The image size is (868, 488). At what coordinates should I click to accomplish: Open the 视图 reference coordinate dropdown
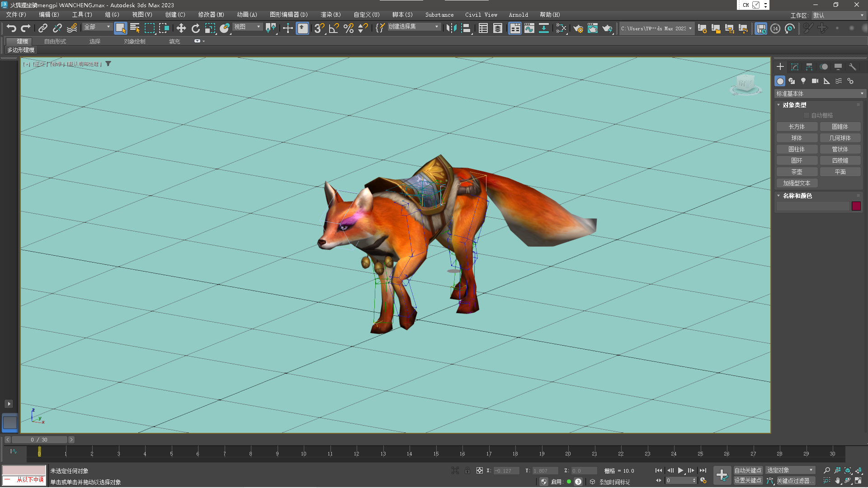[247, 27]
